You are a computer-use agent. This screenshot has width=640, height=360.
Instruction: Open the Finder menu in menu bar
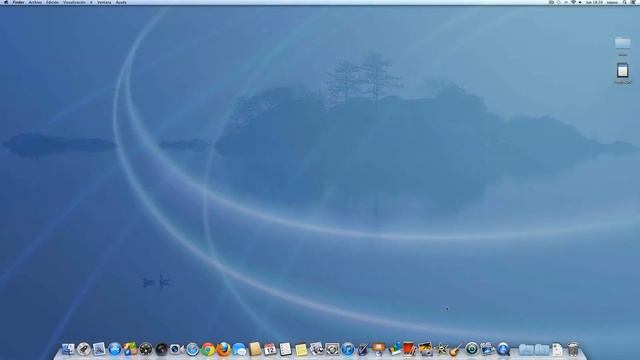(x=18, y=2)
